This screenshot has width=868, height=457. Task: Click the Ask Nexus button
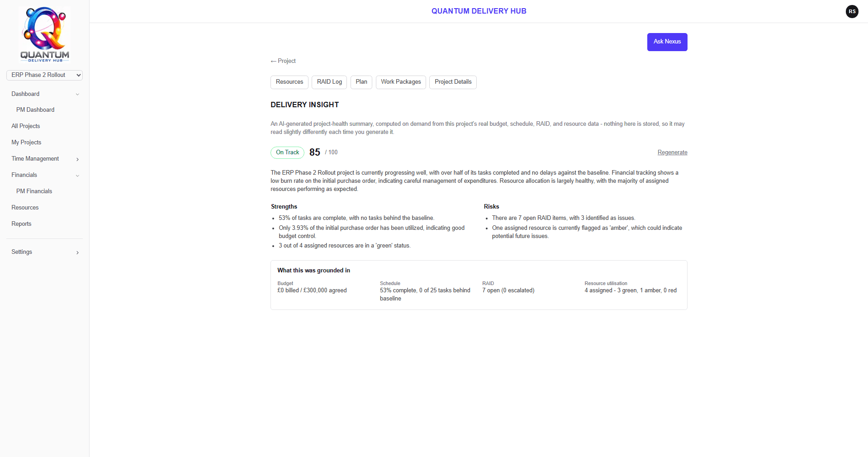point(667,42)
